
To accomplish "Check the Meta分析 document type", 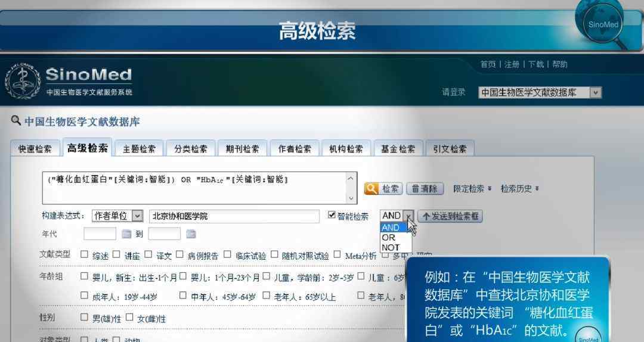I will [x=337, y=254].
